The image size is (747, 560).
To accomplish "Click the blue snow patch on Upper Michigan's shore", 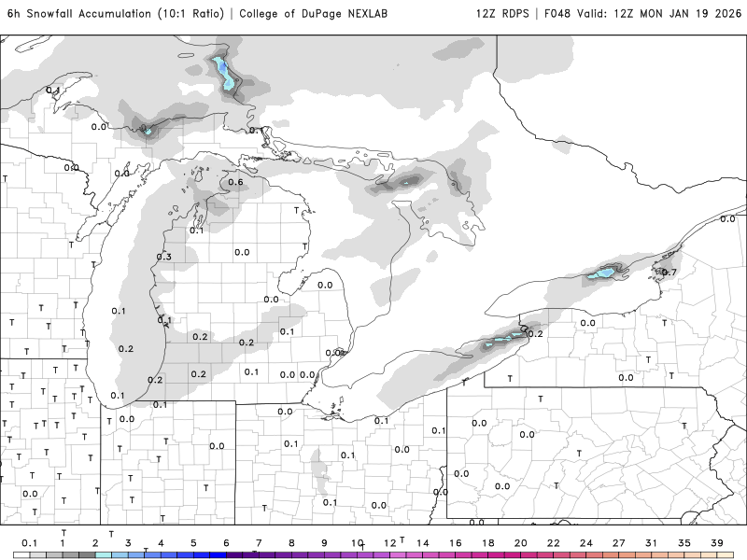I will click(148, 131).
